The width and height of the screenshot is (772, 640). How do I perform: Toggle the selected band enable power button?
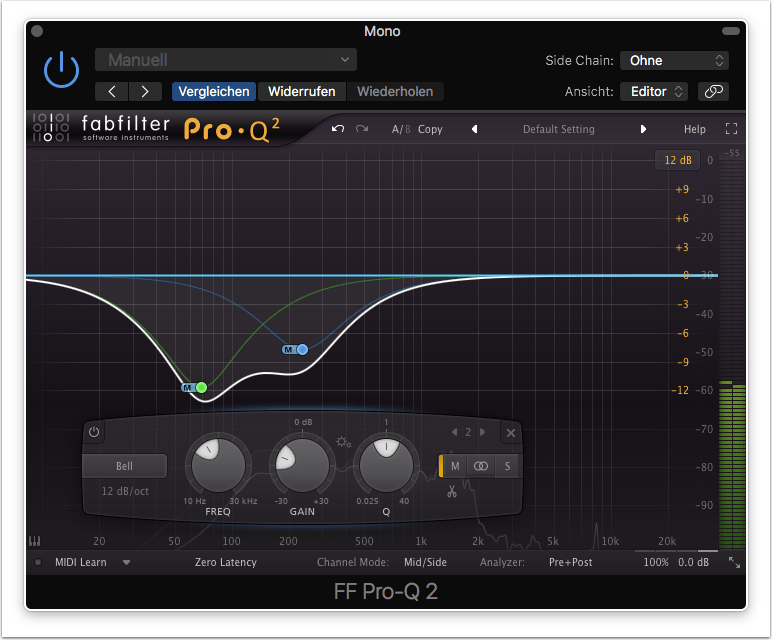tap(94, 433)
